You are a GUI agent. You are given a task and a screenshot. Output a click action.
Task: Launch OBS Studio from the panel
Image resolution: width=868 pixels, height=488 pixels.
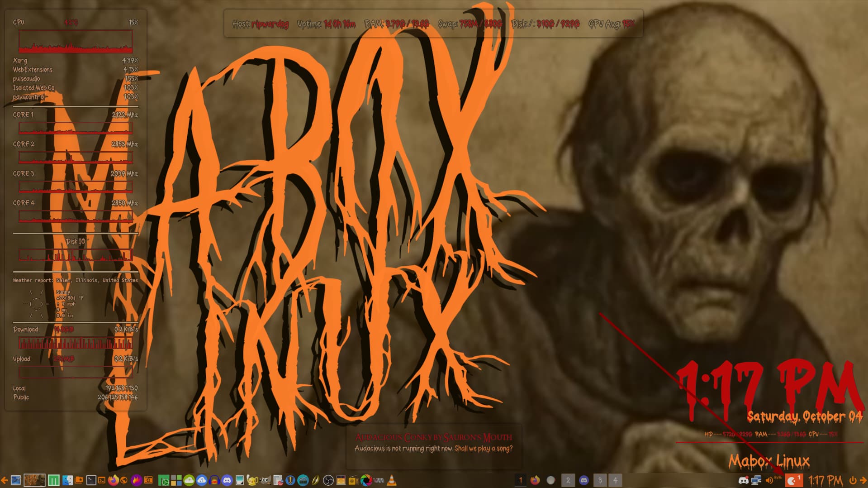[328, 480]
